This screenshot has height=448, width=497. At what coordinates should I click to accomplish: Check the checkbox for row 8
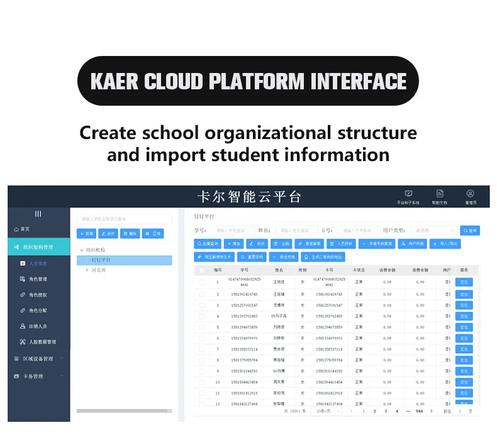202,360
